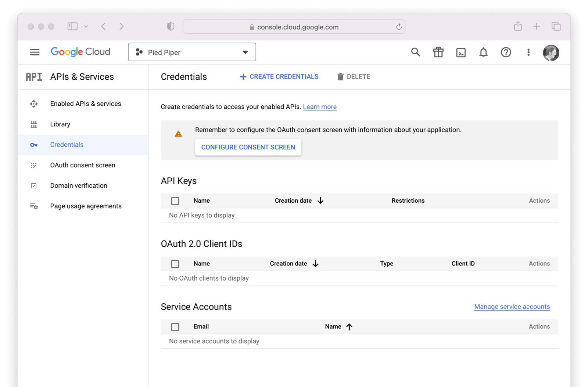
Task: Open Library in the sidebar
Action: click(x=60, y=124)
